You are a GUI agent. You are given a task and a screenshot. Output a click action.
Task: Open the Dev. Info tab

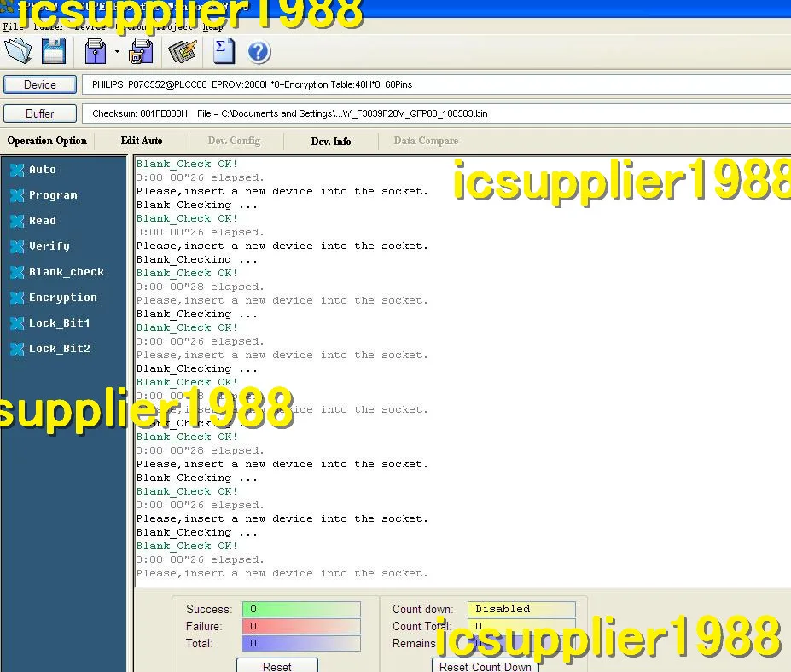pos(331,142)
